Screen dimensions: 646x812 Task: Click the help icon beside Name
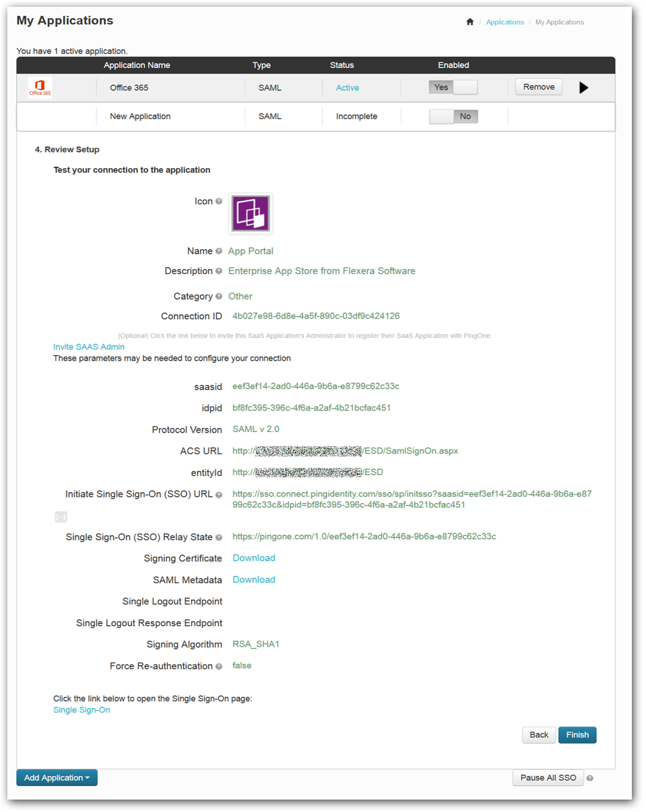point(219,251)
